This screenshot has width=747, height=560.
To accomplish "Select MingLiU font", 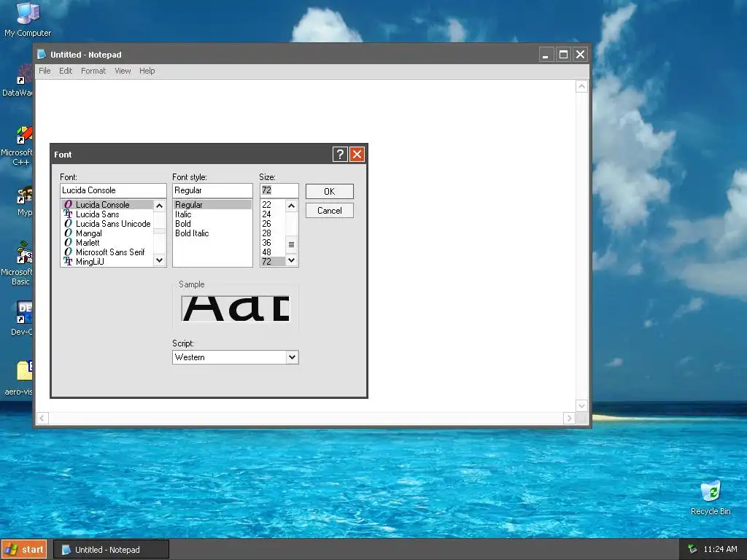I will click(90, 262).
